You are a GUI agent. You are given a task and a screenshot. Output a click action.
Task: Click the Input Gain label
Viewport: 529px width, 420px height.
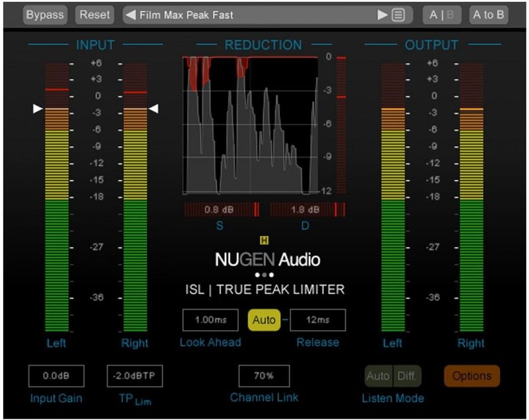pyautogui.click(x=56, y=398)
